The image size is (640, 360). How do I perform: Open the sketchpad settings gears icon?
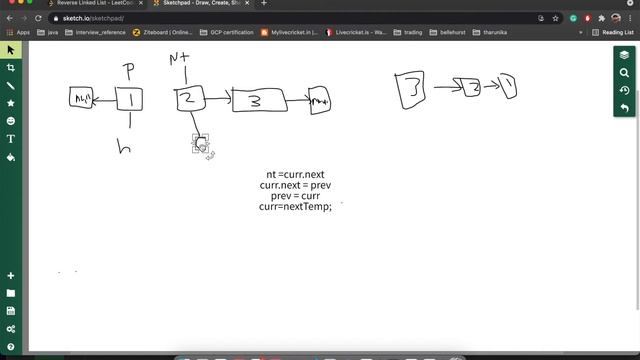pos(11,329)
